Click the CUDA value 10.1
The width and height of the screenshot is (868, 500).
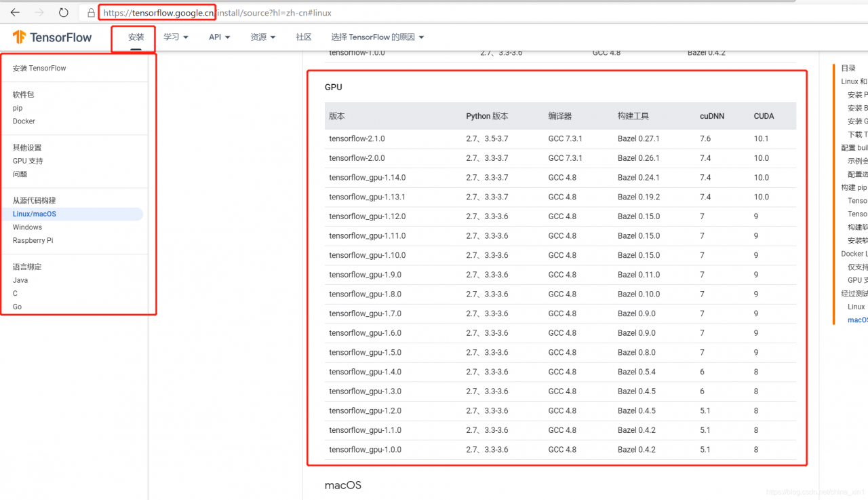coord(761,138)
